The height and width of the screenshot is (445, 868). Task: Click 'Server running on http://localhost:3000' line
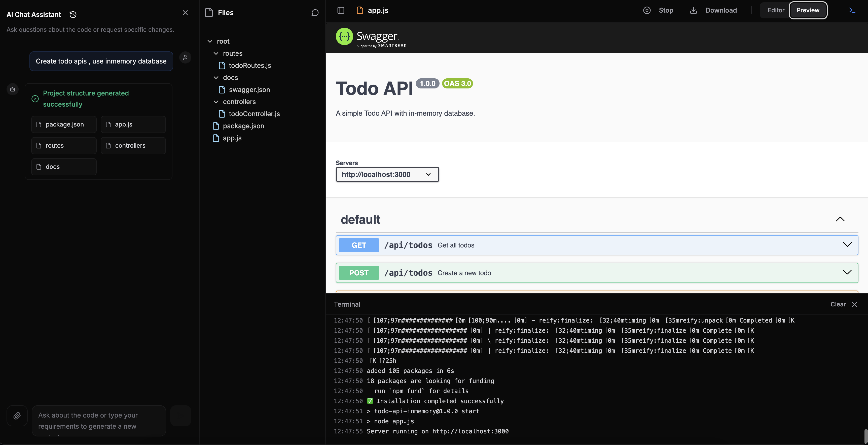[x=437, y=431]
